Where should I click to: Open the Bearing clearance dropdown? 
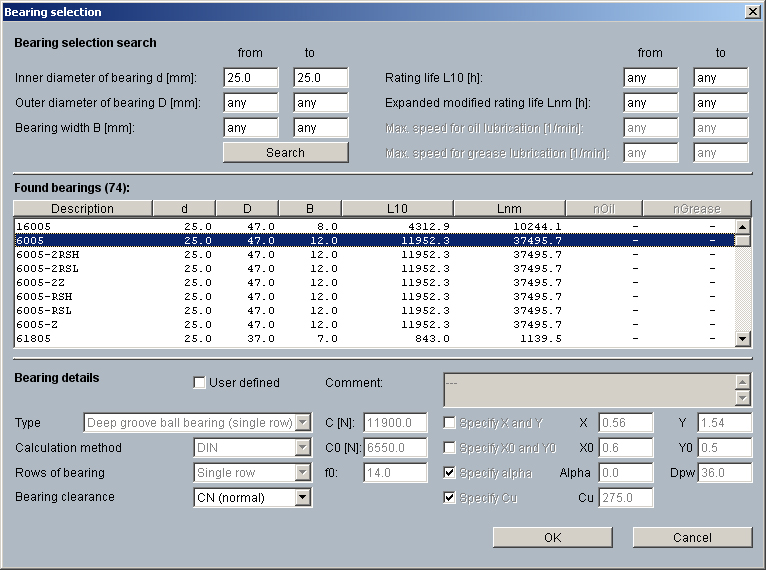304,497
